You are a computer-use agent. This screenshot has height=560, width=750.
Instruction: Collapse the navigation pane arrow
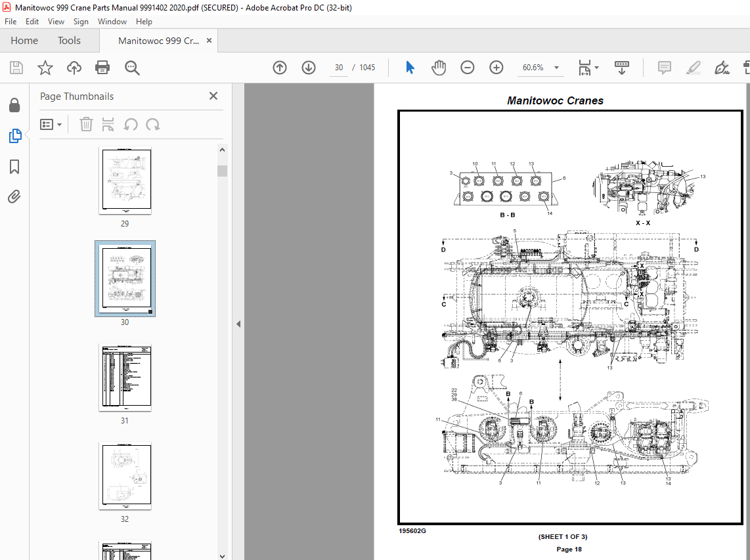coord(238,324)
